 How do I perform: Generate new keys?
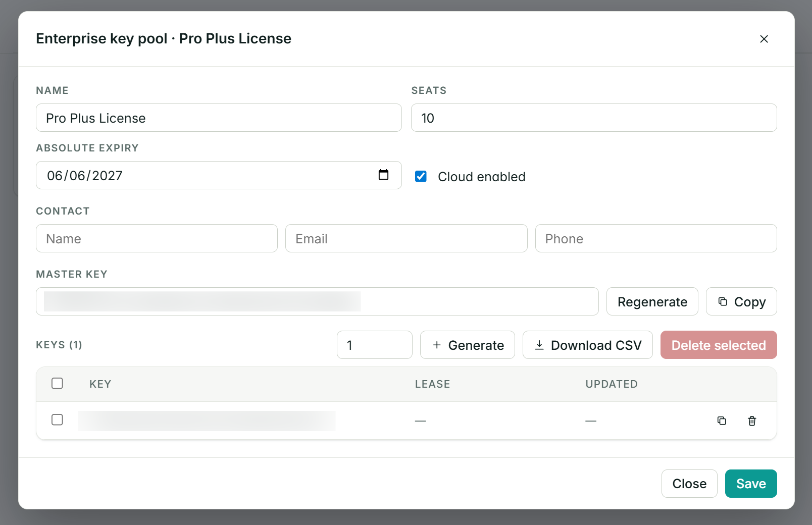pyautogui.click(x=467, y=345)
